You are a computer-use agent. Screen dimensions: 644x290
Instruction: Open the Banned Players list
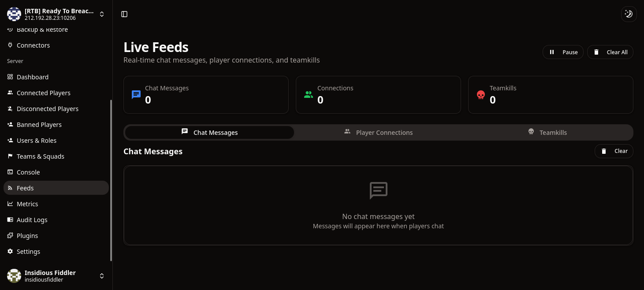point(39,124)
